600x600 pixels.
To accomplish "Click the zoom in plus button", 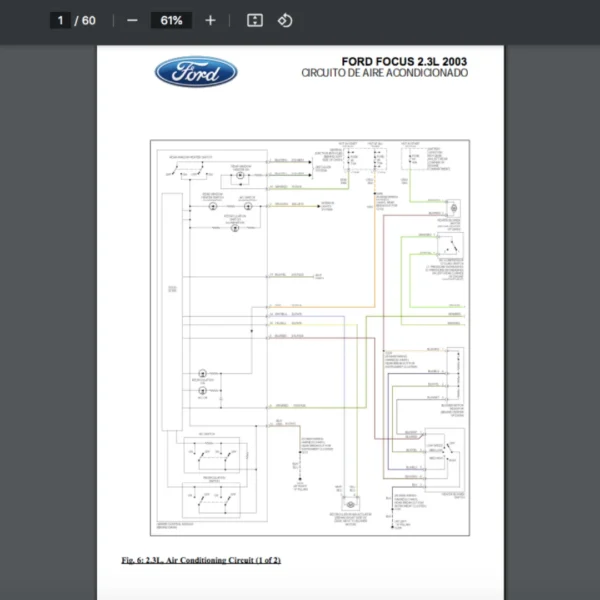I will [210, 20].
